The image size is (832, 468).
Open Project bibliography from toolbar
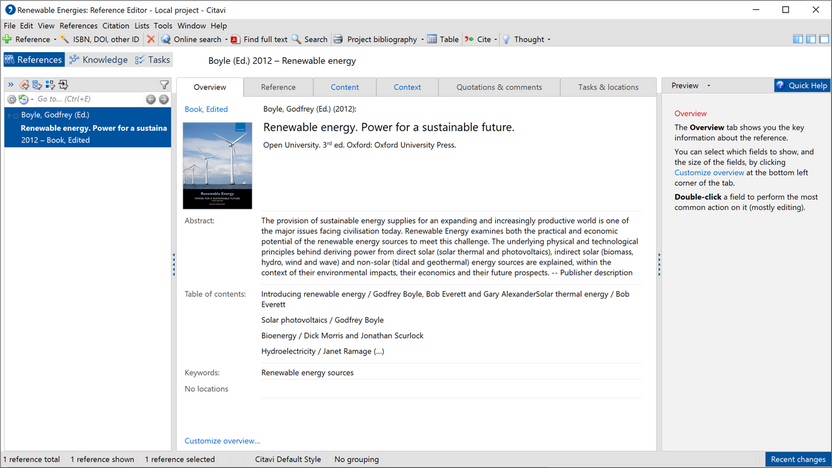coord(375,39)
